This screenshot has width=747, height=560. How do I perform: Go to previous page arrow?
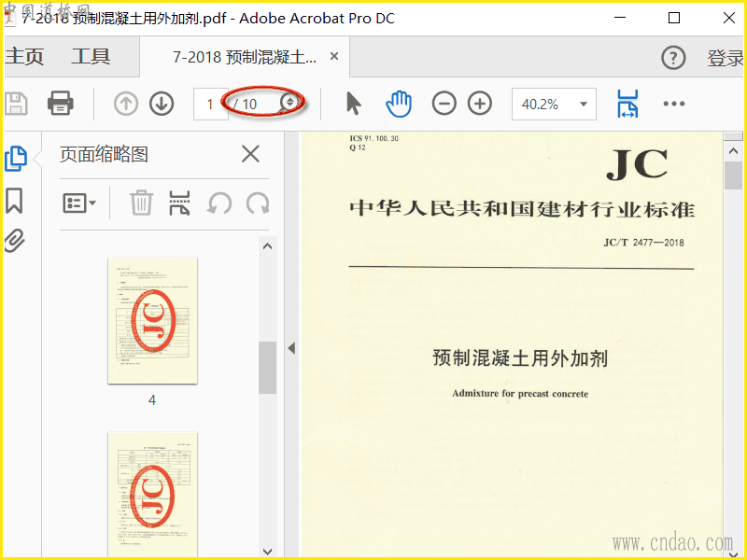point(126,104)
